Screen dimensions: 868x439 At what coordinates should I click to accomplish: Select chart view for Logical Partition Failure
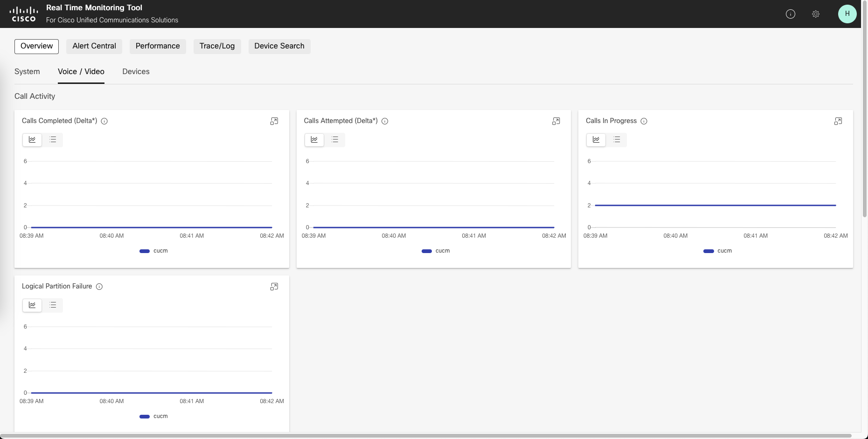32,305
